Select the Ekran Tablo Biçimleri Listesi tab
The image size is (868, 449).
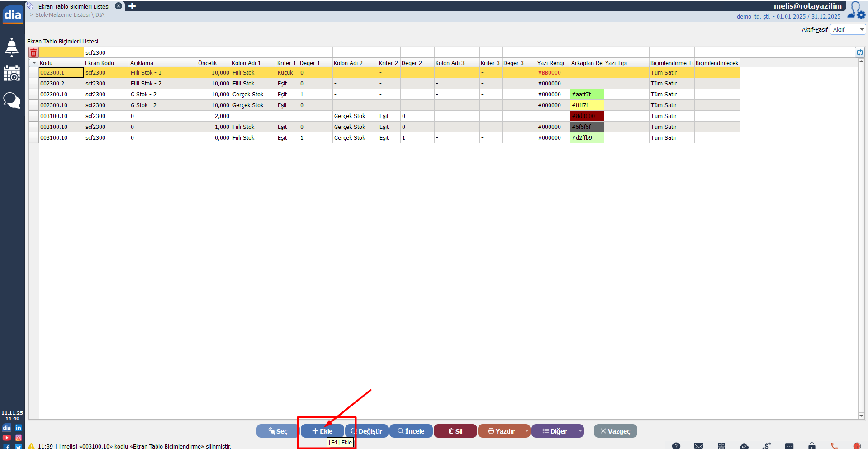pyautogui.click(x=74, y=6)
